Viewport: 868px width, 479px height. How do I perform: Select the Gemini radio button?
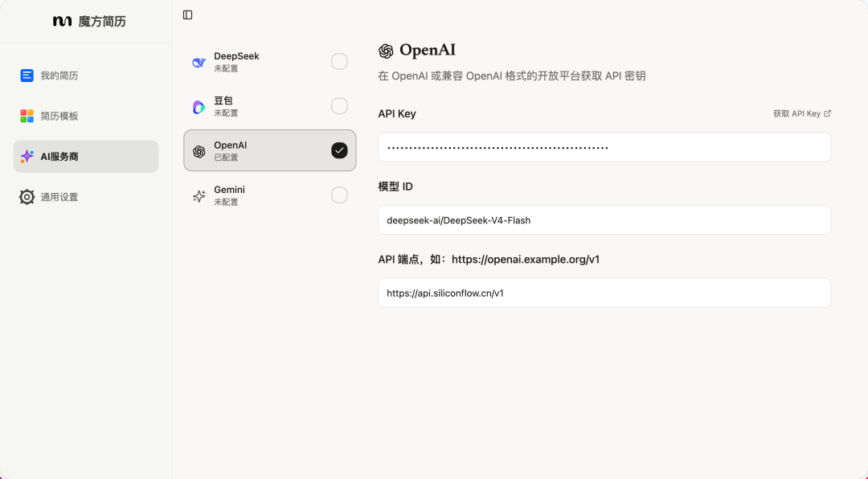[x=339, y=195]
